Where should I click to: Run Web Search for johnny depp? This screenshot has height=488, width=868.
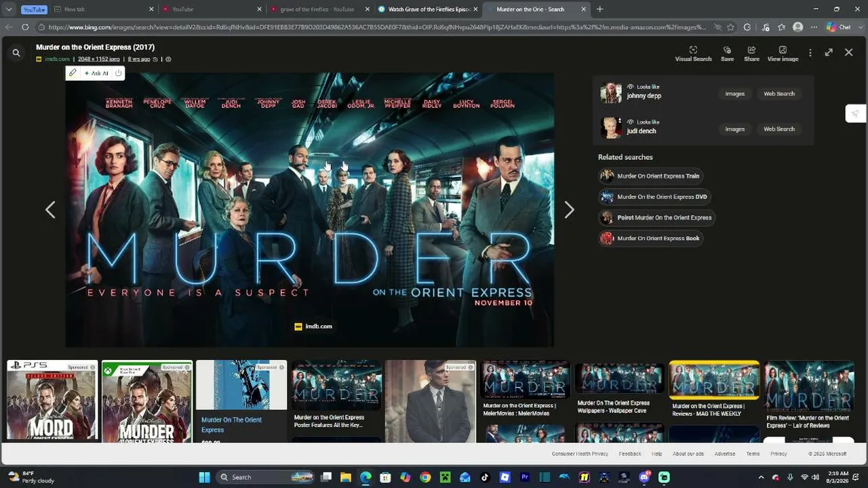point(779,94)
